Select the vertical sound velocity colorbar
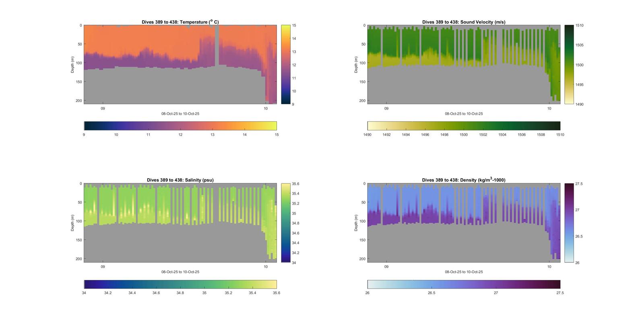This screenshot has width=644, height=334. (569, 64)
